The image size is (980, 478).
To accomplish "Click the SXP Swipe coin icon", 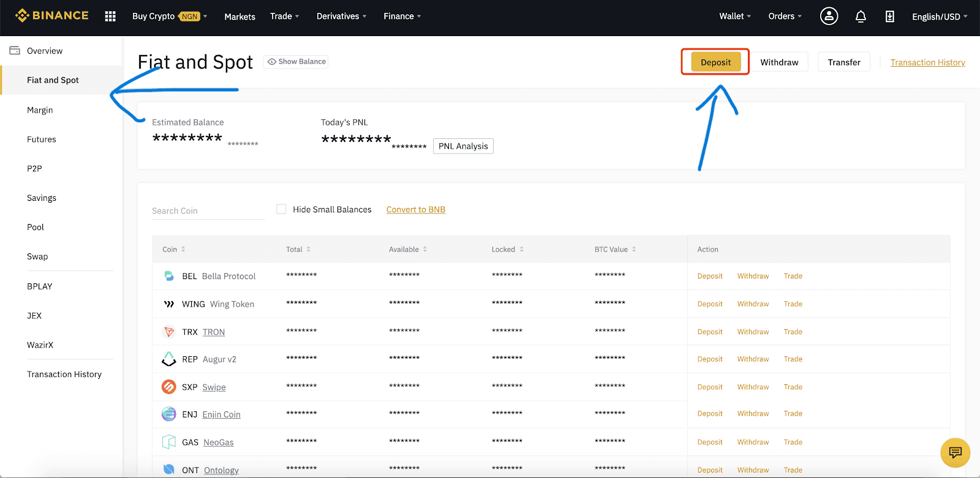I will point(168,387).
